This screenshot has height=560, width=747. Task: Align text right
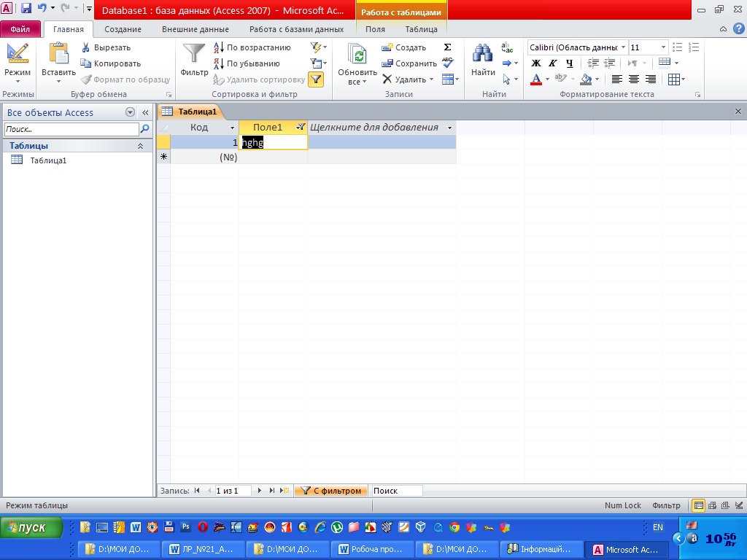coord(650,79)
